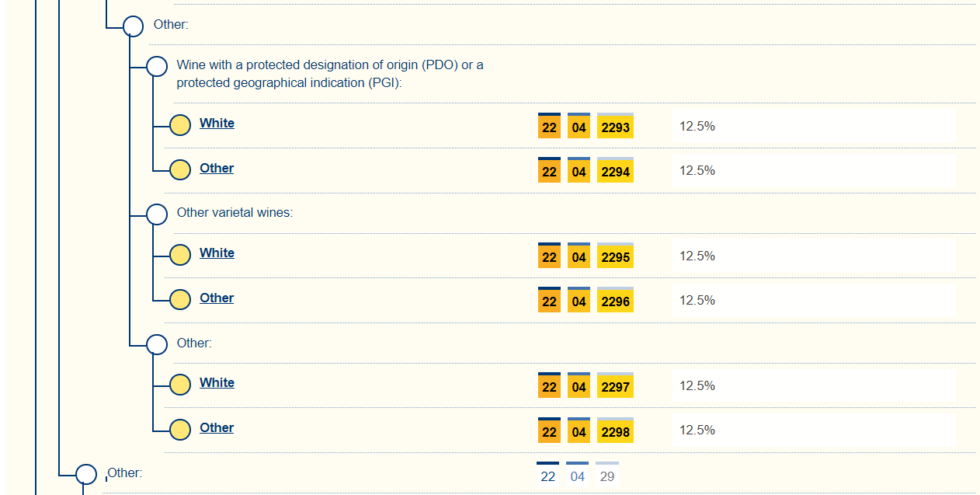Click the 29 subheading code at the bottom
The height and width of the screenshot is (495, 980).
[x=607, y=476]
